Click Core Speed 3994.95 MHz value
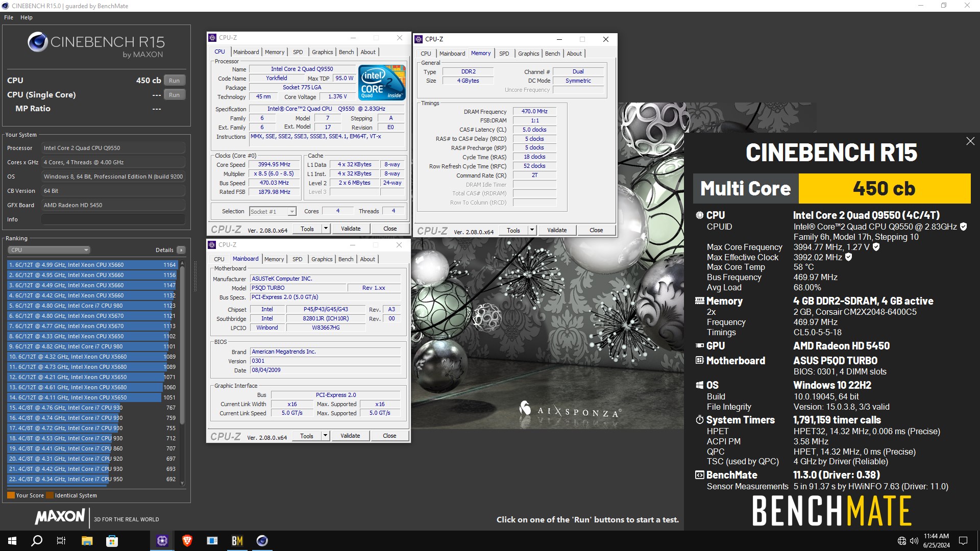 point(274,164)
